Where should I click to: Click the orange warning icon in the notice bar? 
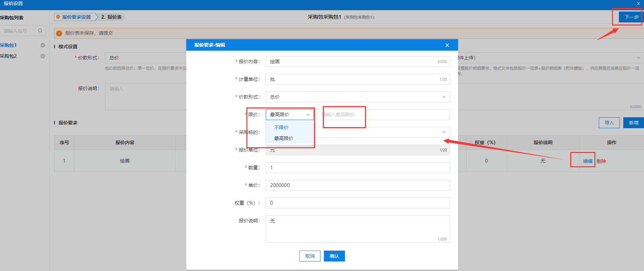click(59, 33)
